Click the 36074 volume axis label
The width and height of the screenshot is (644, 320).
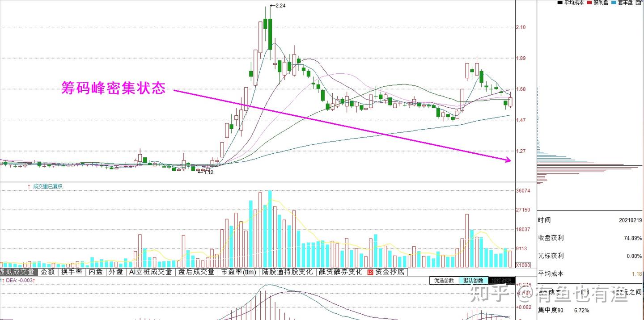tap(523, 191)
